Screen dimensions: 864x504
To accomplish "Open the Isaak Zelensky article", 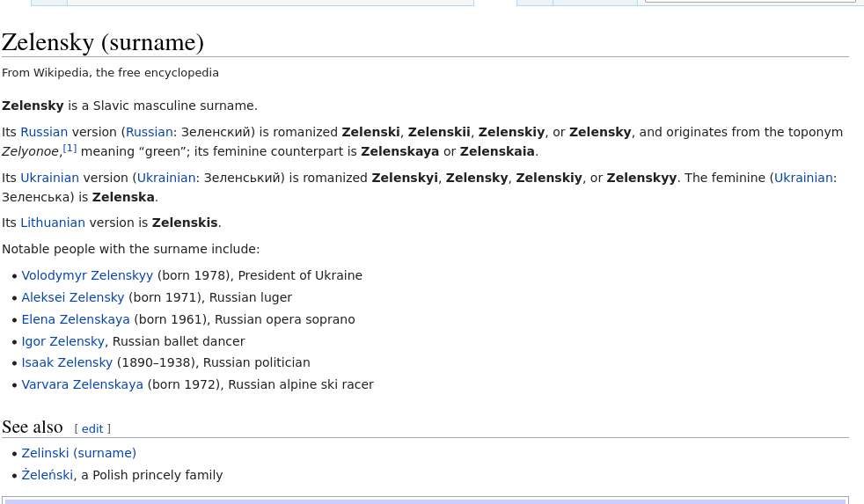I will coord(67,362).
